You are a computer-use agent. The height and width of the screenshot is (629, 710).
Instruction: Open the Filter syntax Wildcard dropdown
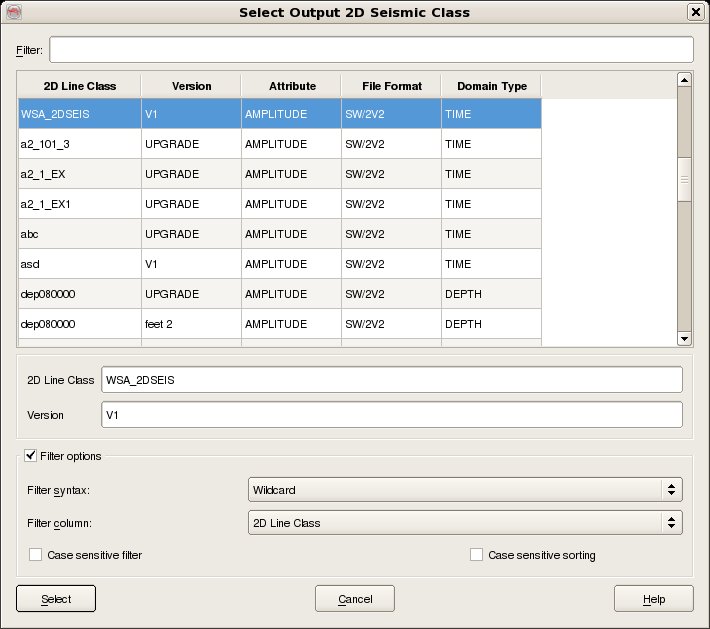coord(465,490)
